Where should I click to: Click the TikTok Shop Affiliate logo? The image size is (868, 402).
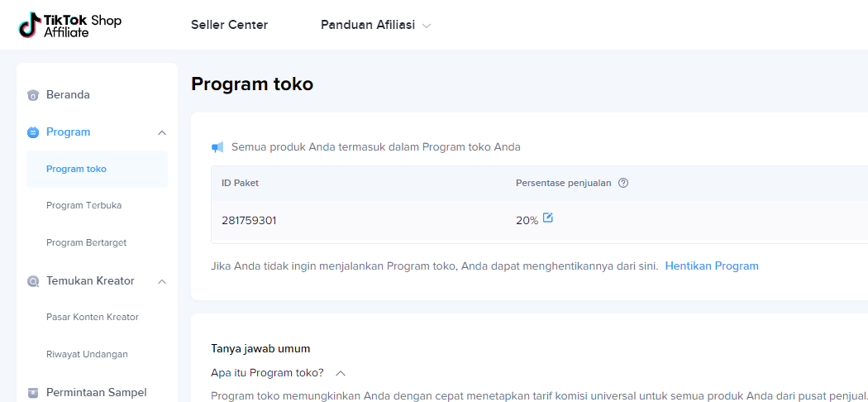tap(70, 25)
